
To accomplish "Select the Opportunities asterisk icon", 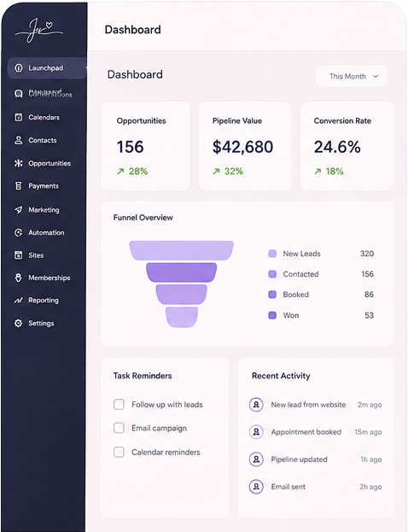I will 18,163.
